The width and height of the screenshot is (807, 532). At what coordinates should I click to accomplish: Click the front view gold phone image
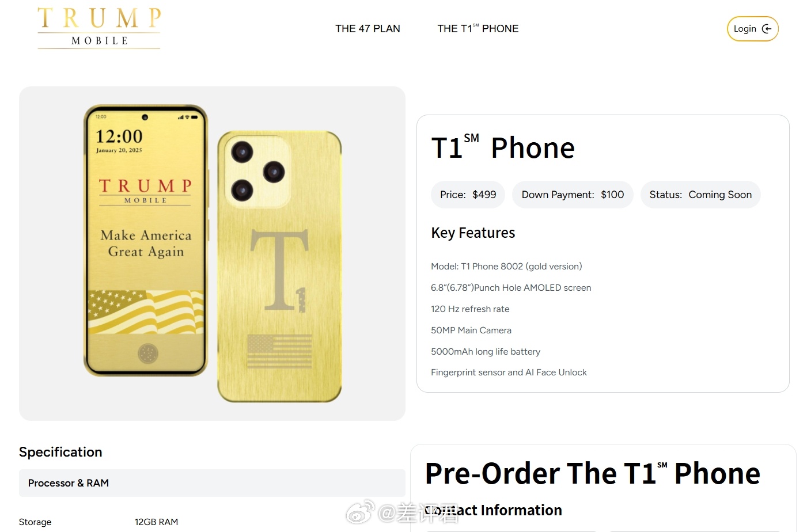click(x=146, y=241)
